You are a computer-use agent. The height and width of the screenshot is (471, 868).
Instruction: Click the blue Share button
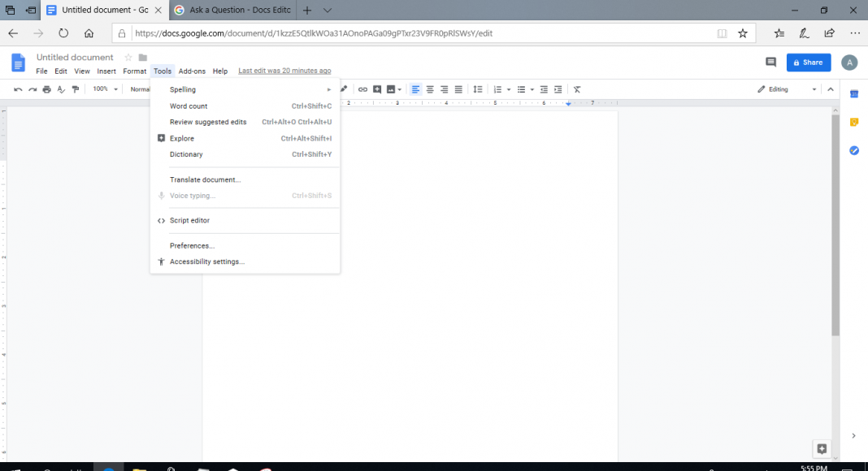coord(809,63)
